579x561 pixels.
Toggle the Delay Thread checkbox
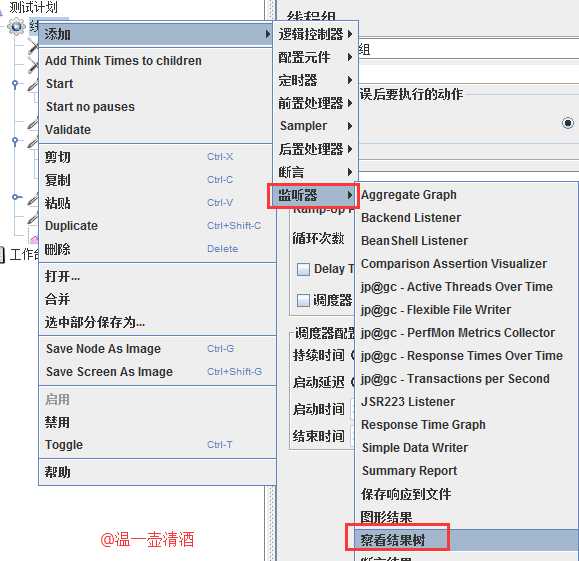click(303, 269)
